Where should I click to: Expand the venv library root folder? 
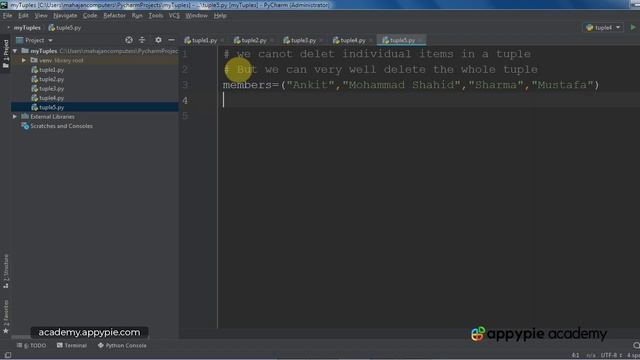[24, 60]
